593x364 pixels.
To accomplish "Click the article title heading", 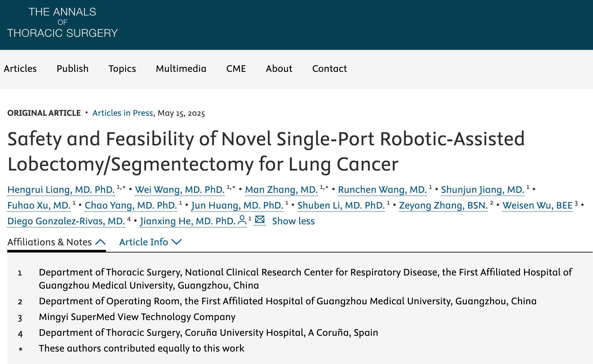I will pos(266,151).
